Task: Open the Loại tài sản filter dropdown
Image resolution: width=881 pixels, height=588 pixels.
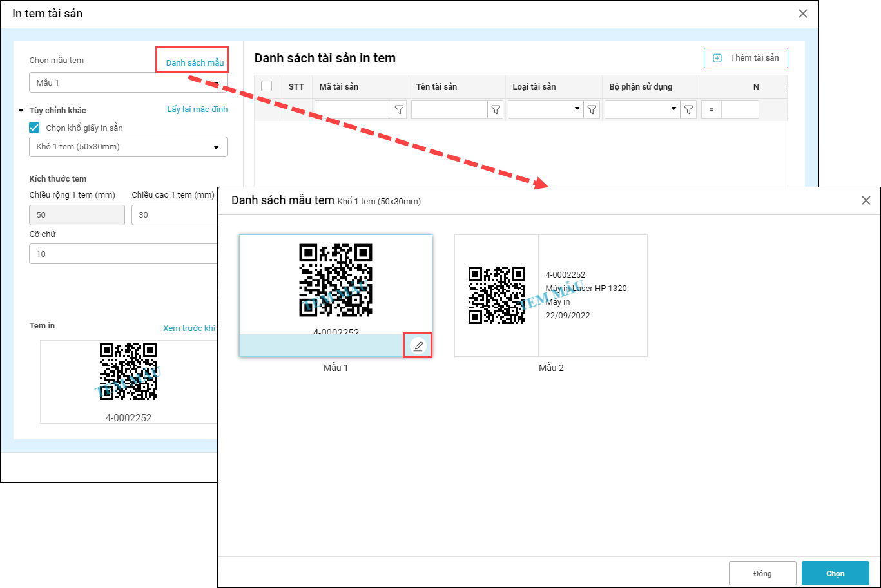Action: pos(545,110)
